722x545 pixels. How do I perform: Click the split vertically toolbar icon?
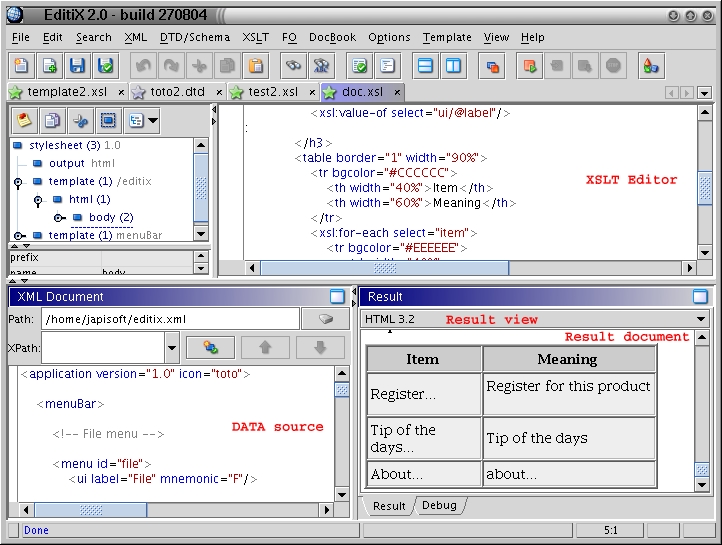tap(453, 66)
